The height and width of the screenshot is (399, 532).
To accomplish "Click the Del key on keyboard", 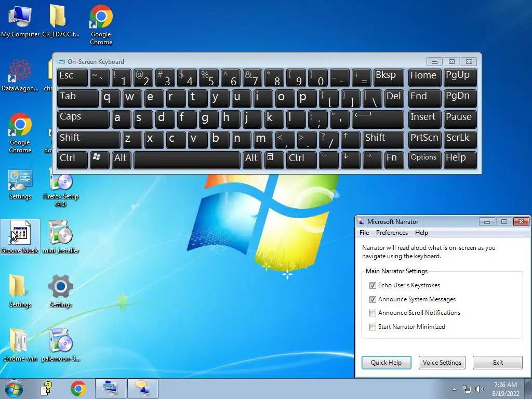I will [394, 98].
